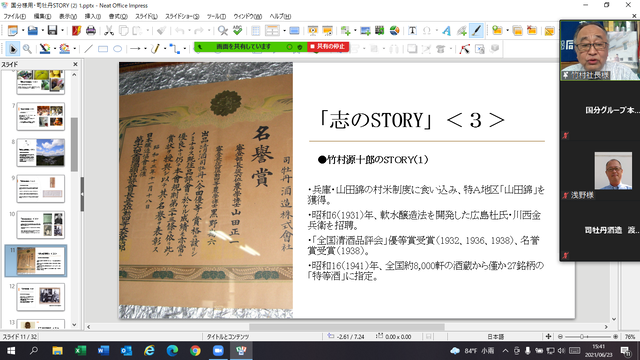Open the New presentation dropdown arrow
The width and height of the screenshot is (640, 360).
click(x=23, y=31)
